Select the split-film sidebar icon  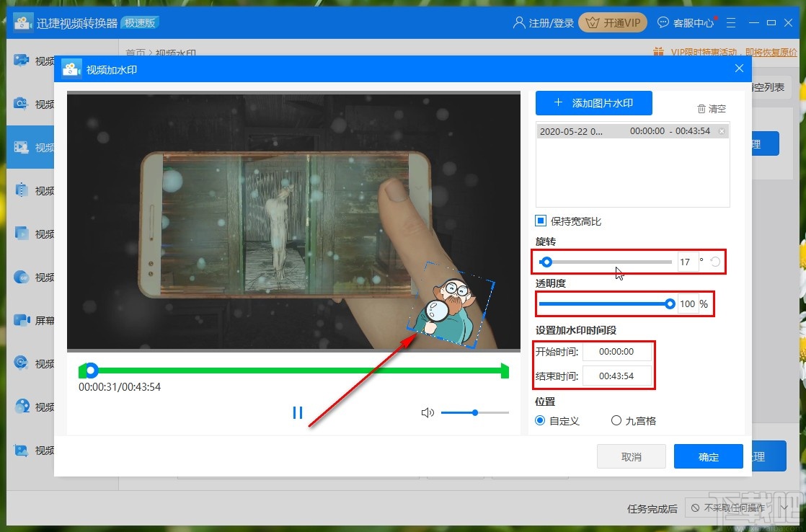[22, 190]
